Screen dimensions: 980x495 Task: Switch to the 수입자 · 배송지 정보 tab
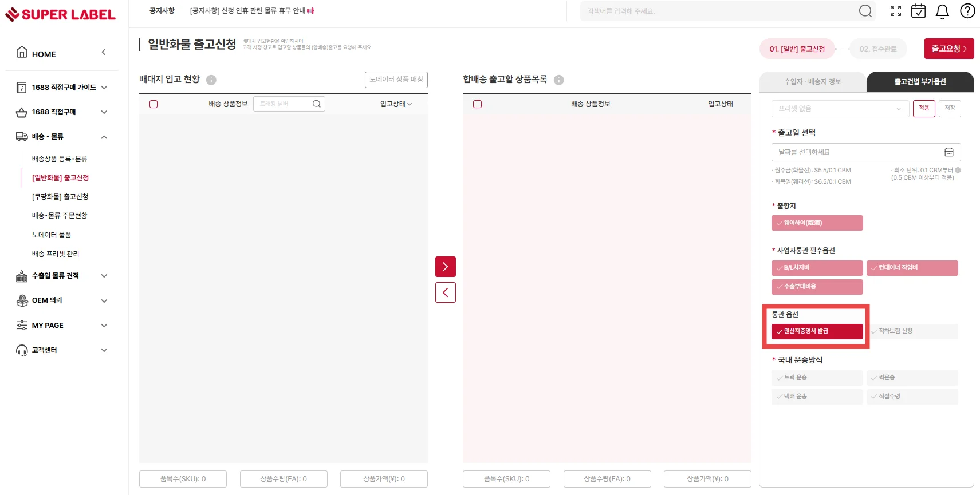click(x=812, y=82)
